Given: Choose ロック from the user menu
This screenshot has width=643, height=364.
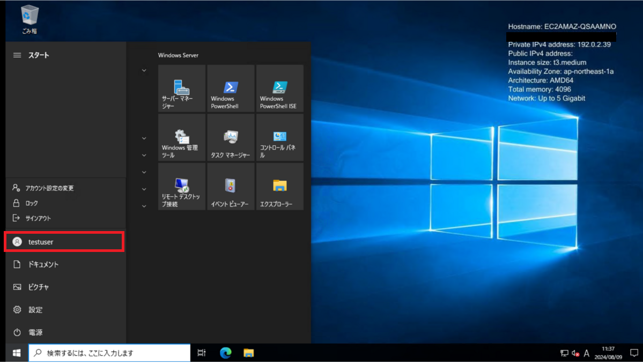Looking at the screenshot, I should 65,203.
